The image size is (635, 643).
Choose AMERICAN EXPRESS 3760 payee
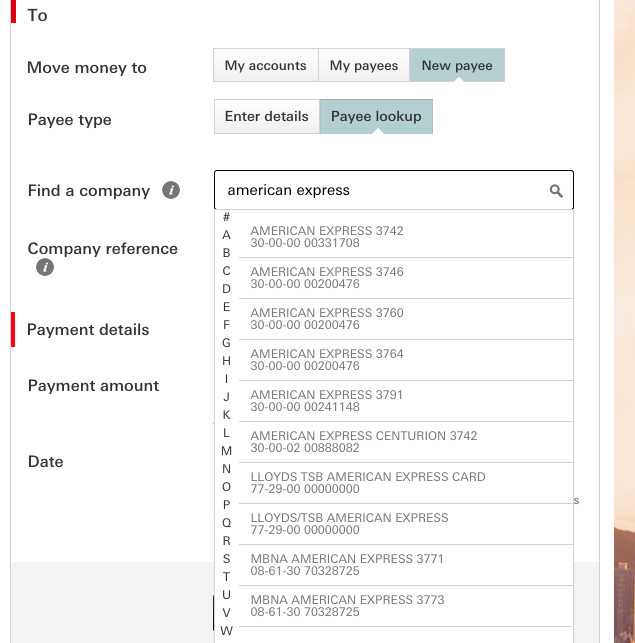tap(406, 319)
